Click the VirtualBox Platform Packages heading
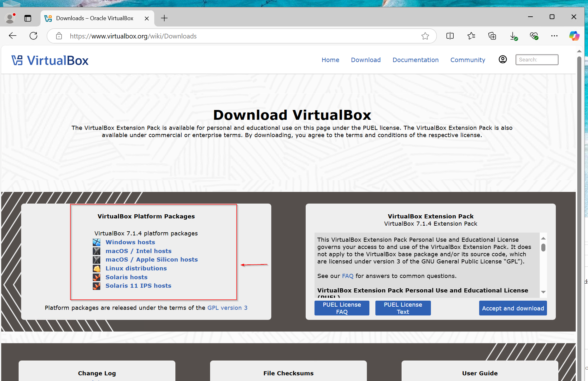The height and width of the screenshot is (381, 588). click(146, 216)
